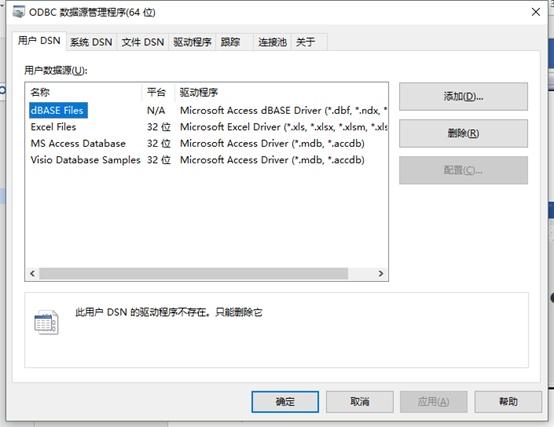The height and width of the screenshot is (427, 554).
Task: Open help with 帮助 button
Action: [508, 402]
